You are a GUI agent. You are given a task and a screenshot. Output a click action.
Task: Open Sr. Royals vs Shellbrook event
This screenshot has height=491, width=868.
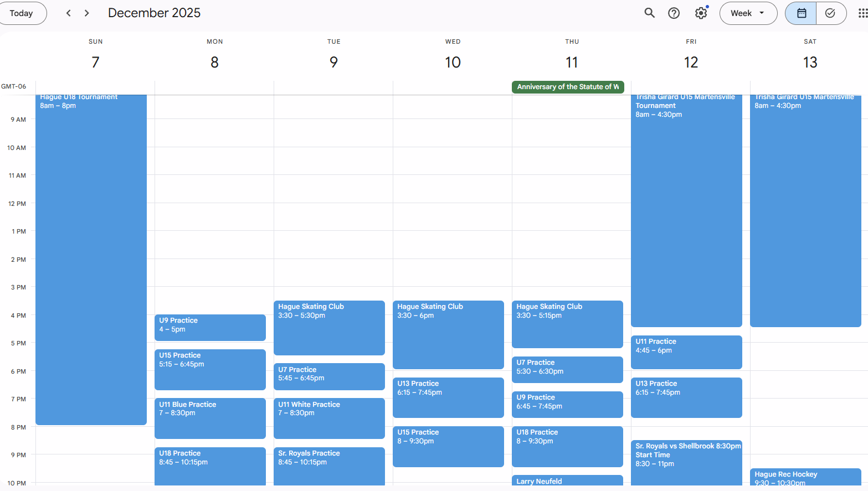click(686, 459)
